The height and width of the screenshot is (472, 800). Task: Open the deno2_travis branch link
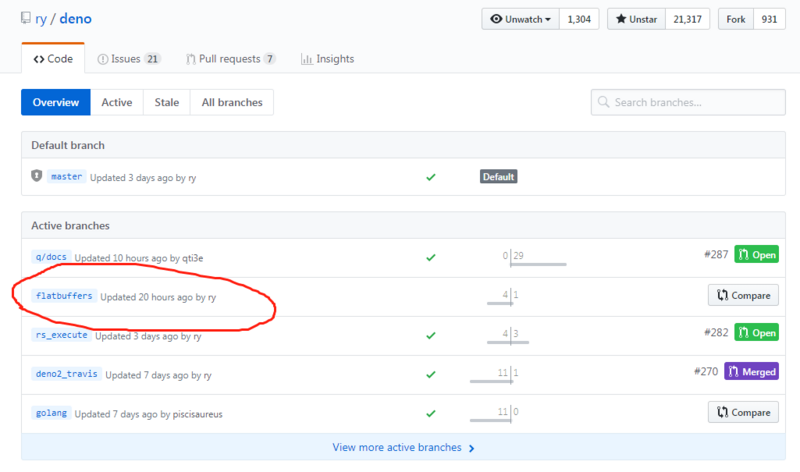66,374
